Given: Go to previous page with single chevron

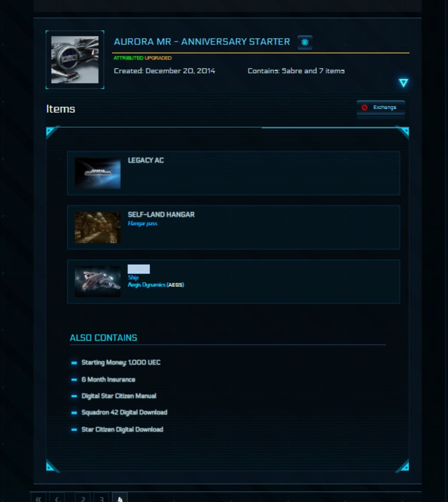Looking at the screenshot, I should [57, 497].
